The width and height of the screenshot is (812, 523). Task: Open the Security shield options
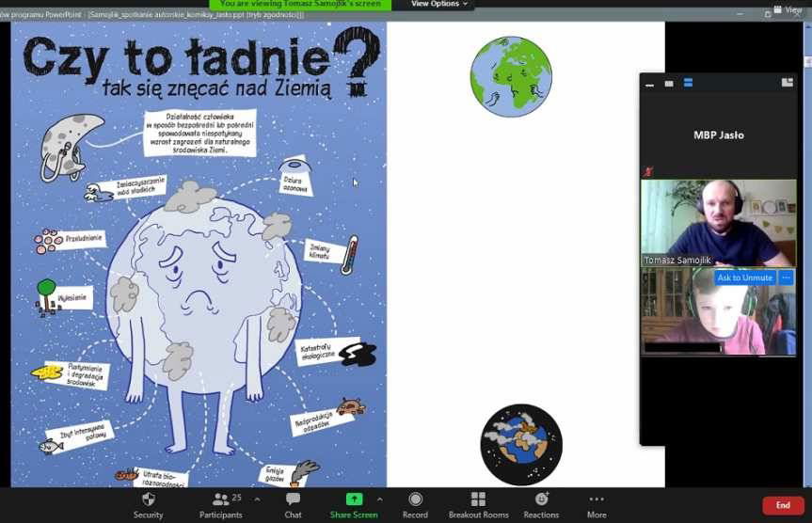pyautogui.click(x=148, y=503)
